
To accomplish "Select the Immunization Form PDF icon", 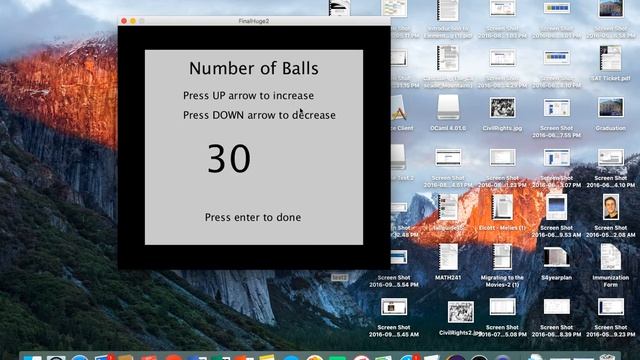I will pos(611,257).
